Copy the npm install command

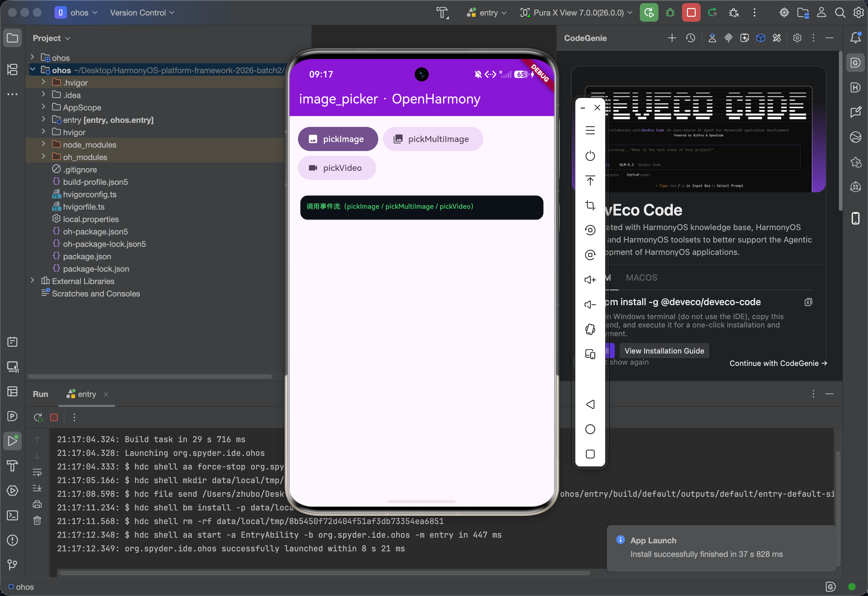coord(808,302)
